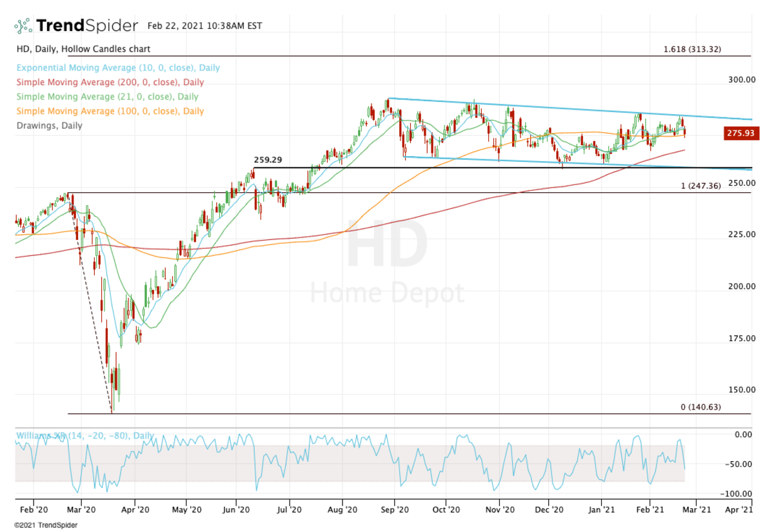Select Simple Moving Average (21) legend entry
The image size is (774, 532).
pos(108,97)
